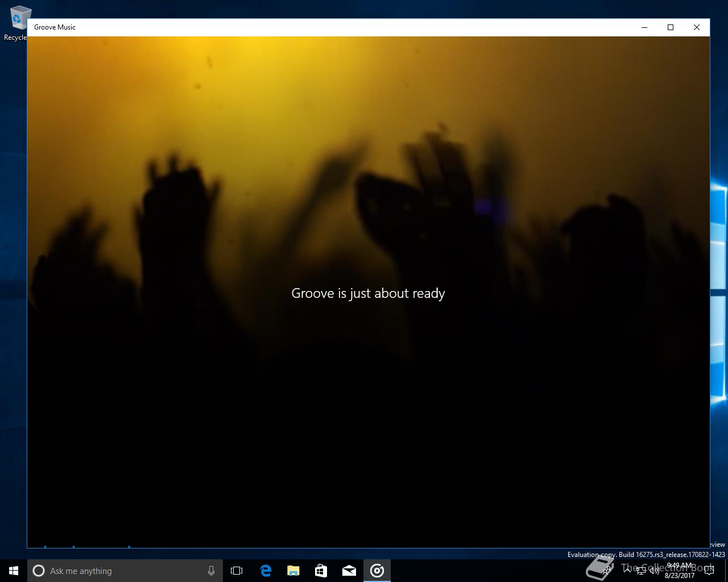Open Task View from taskbar

[x=237, y=571]
